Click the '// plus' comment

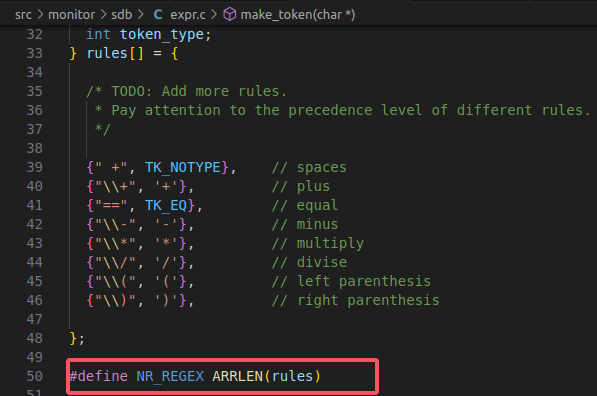(x=301, y=187)
